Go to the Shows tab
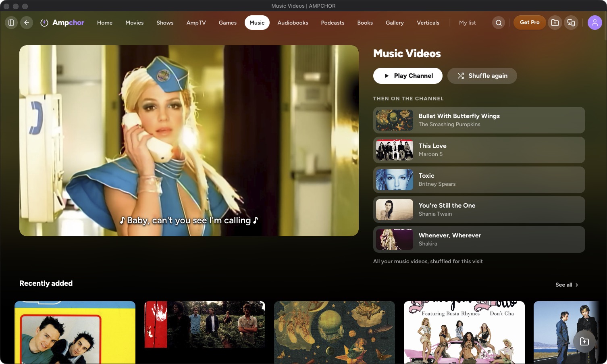This screenshot has height=364, width=607. (165, 23)
